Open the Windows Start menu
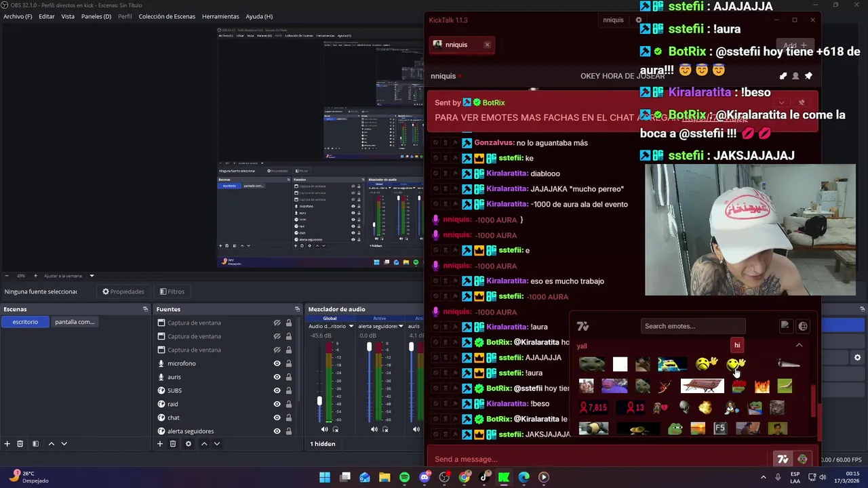 pos(325,477)
